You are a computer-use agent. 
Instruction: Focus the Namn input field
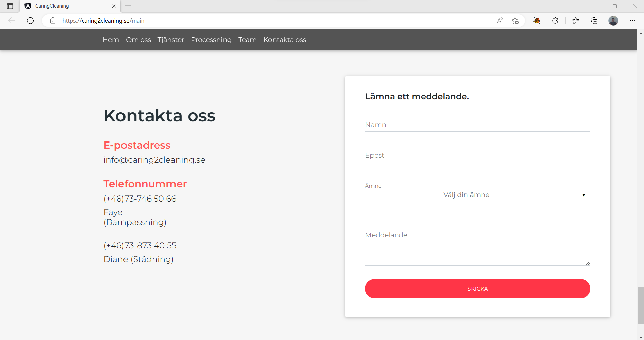477,125
